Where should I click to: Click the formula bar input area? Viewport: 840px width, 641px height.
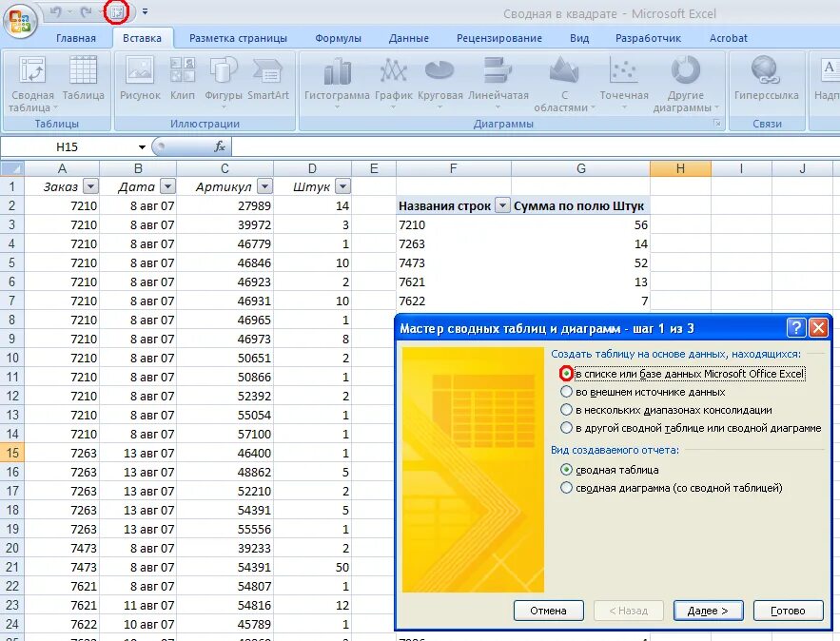(536, 146)
